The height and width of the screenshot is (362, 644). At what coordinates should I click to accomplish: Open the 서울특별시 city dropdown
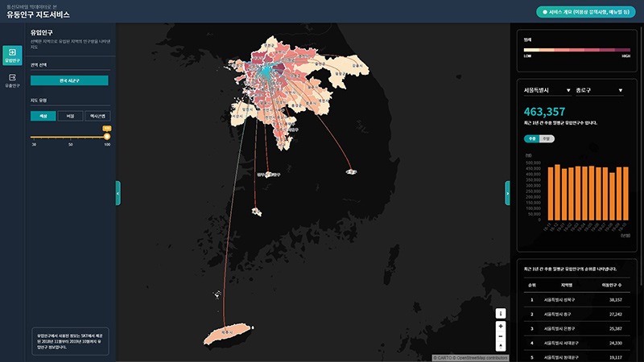click(x=547, y=91)
